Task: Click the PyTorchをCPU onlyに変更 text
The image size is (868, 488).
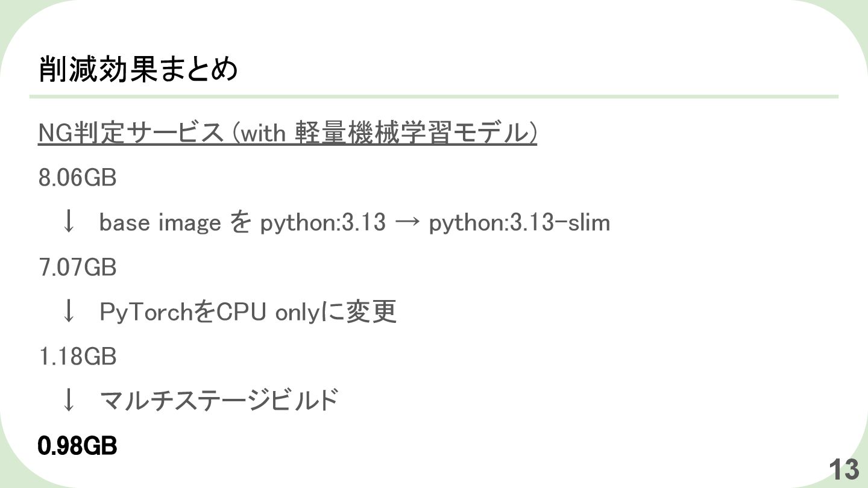Action: click(248, 312)
